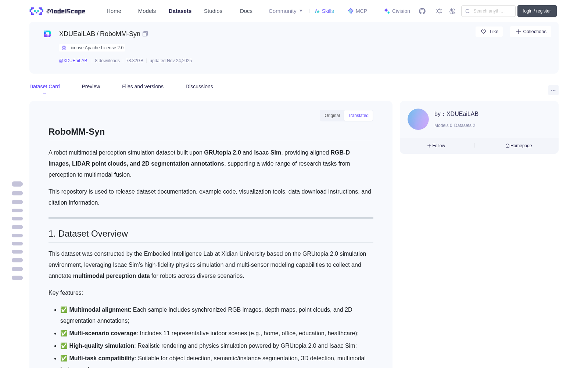Viewport: 588px width, 368px height.
Task: Open the Civision link
Action: pos(397,11)
